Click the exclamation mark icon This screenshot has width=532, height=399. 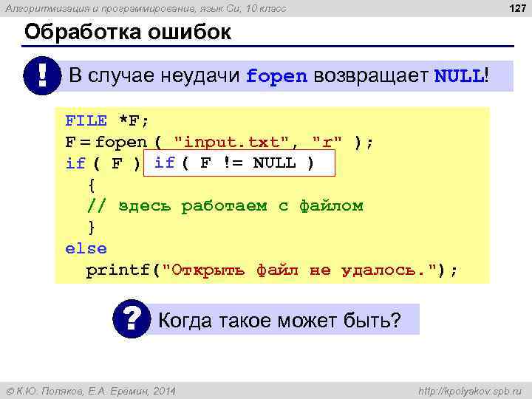click(x=42, y=75)
